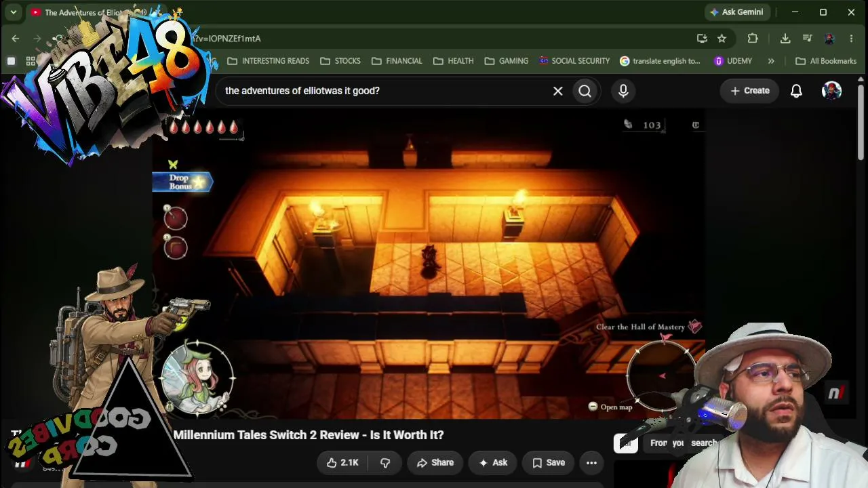Open the Chrome three-dot menu
This screenshot has width=868, height=488.
coord(851,39)
